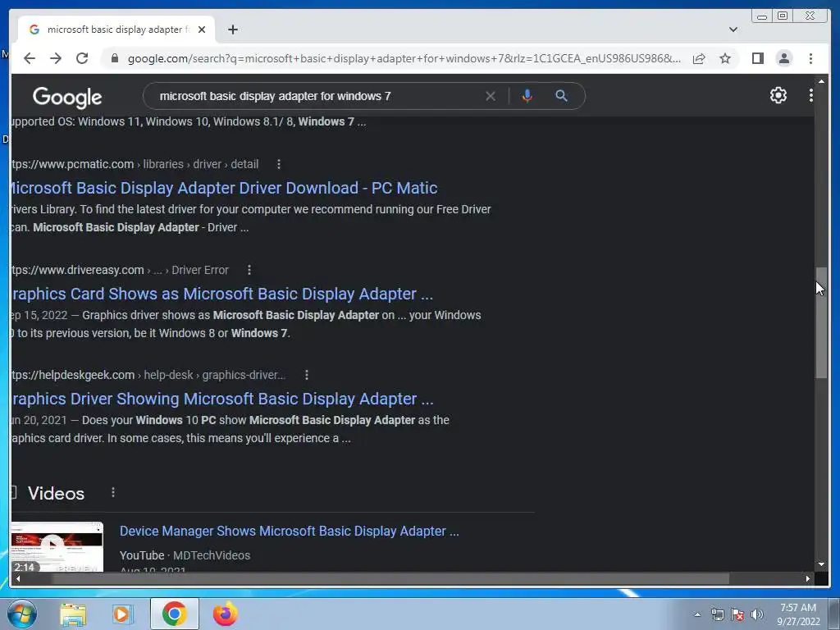Image resolution: width=840 pixels, height=630 pixels.
Task: Open the volume speaker tray icon
Action: (x=757, y=614)
